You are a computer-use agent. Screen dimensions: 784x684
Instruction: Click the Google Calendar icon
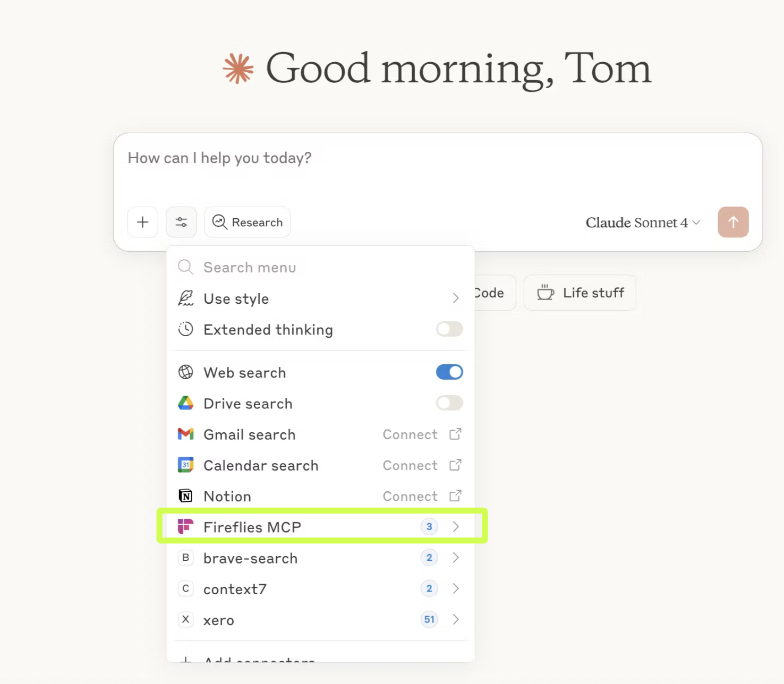point(185,465)
